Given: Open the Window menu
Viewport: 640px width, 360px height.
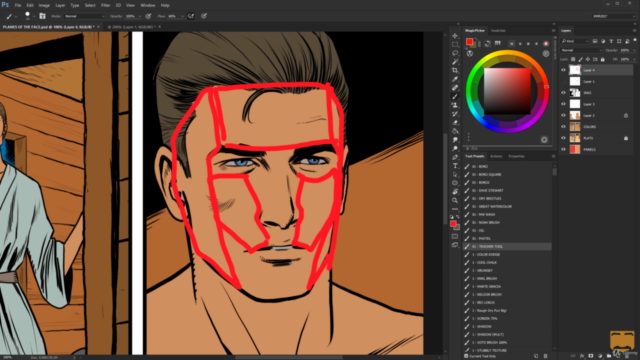Looking at the screenshot, I should tap(148, 5).
